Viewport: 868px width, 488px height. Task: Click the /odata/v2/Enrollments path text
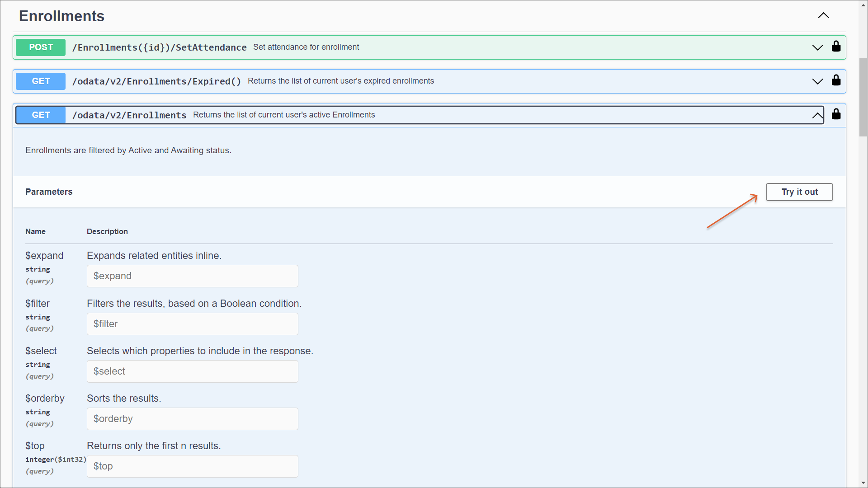point(129,115)
